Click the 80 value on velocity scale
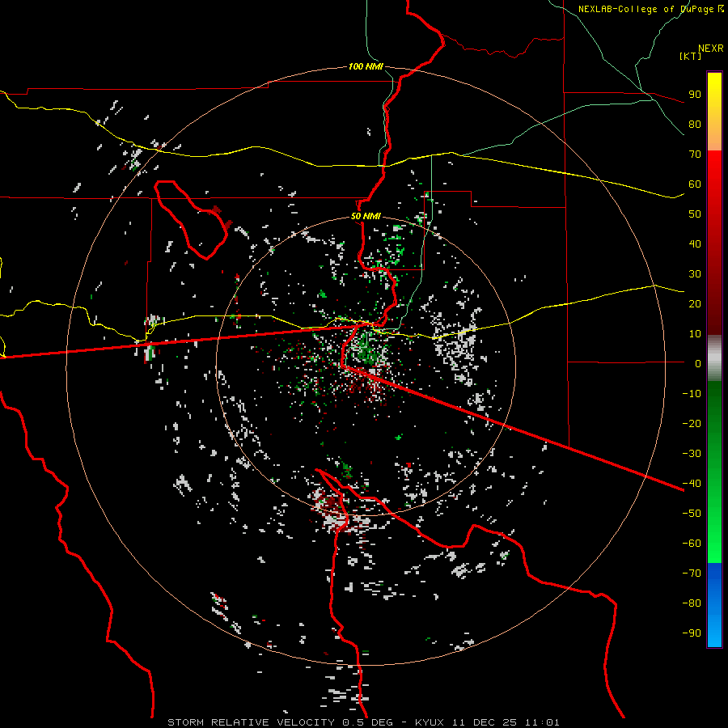The height and width of the screenshot is (728, 728). coord(695,124)
